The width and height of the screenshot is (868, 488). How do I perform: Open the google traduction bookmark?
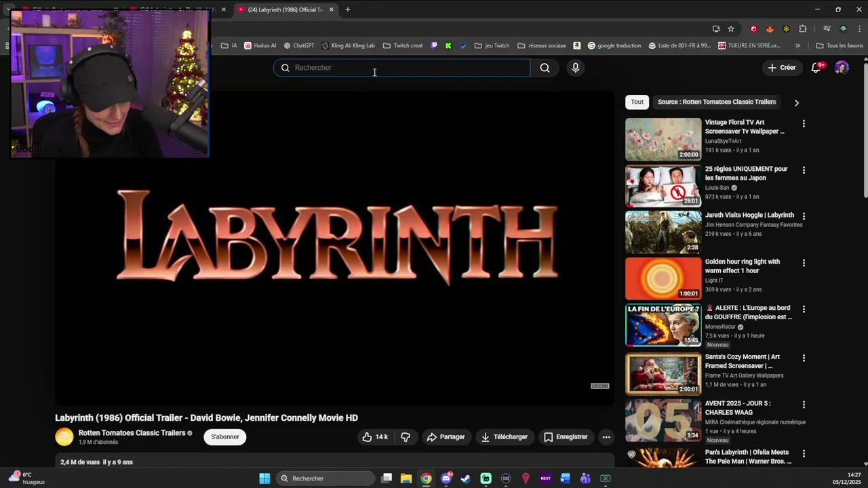tap(614, 45)
